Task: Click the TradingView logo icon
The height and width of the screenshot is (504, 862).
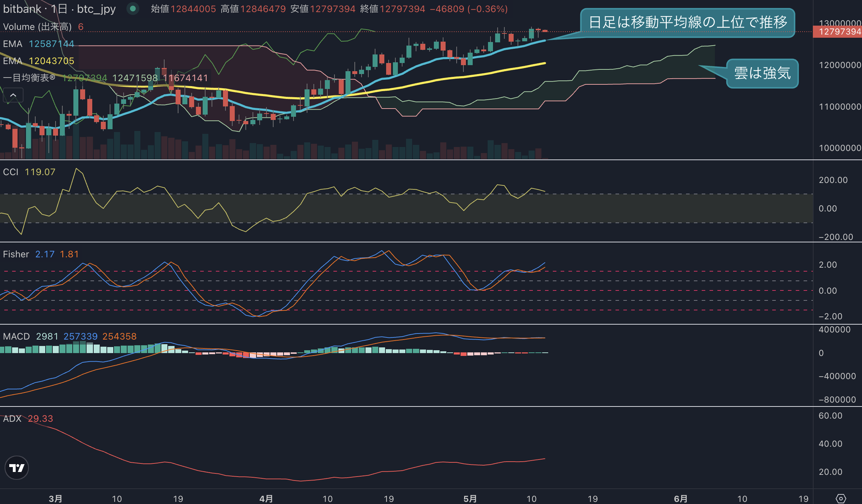Action: pos(17,468)
